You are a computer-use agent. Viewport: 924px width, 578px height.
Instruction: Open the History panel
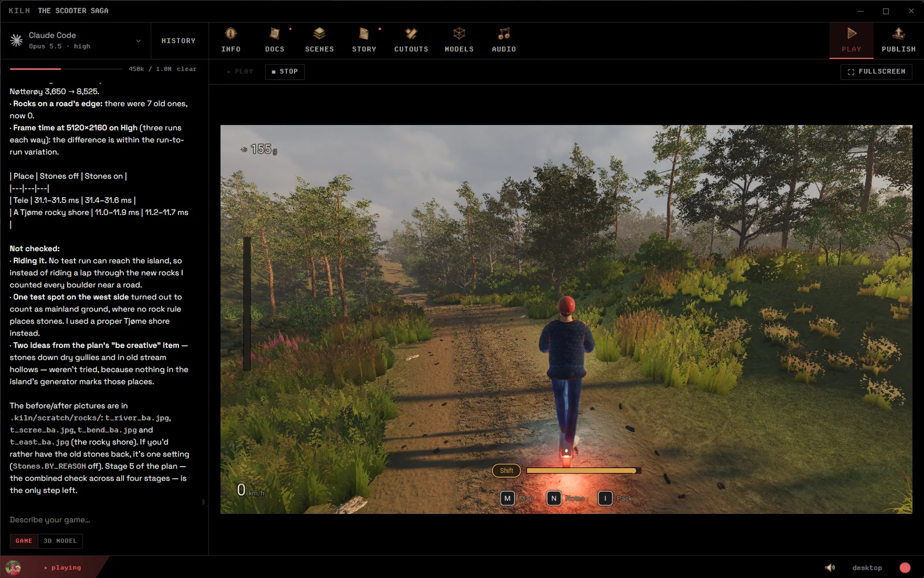click(x=178, y=41)
